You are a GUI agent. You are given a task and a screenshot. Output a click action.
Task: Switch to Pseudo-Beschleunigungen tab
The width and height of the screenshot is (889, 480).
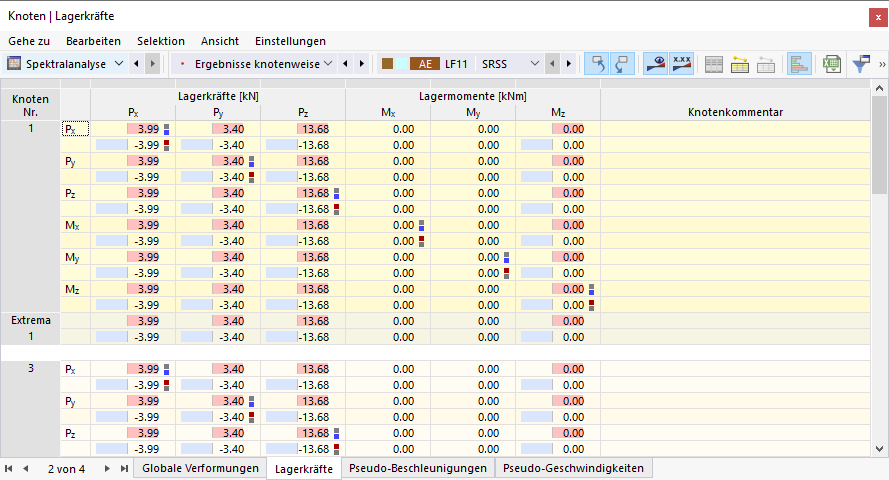418,468
